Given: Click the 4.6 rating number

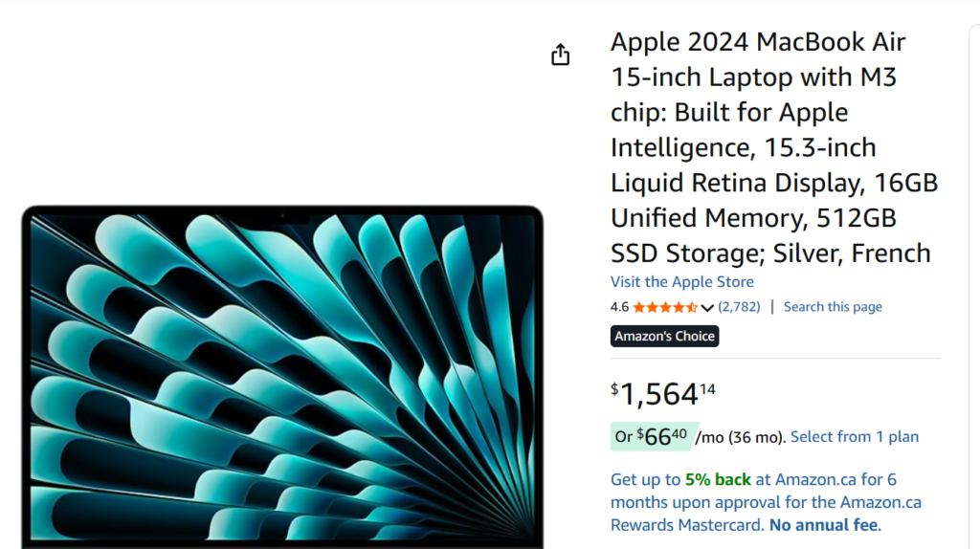Looking at the screenshot, I should pos(619,307).
